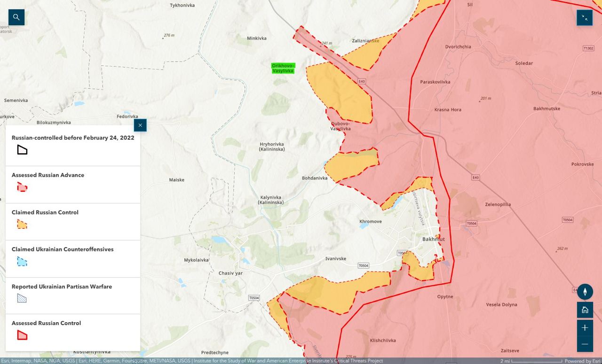Zoom out with the minus button

coord(585,344)
